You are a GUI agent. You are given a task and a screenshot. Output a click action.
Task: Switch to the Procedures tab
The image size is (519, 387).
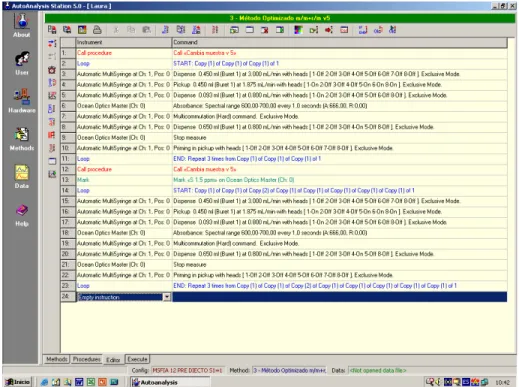pyautogui.click(x=87, y=359)
